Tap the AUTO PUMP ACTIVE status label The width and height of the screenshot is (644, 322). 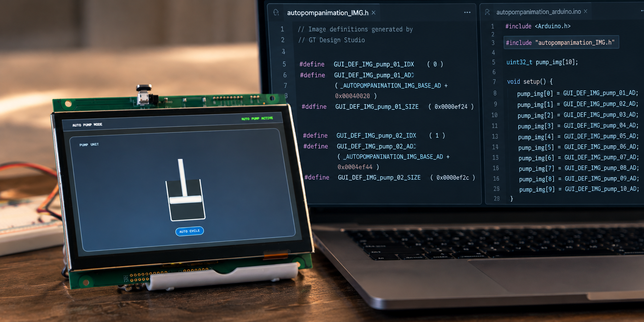click(257, 118)
